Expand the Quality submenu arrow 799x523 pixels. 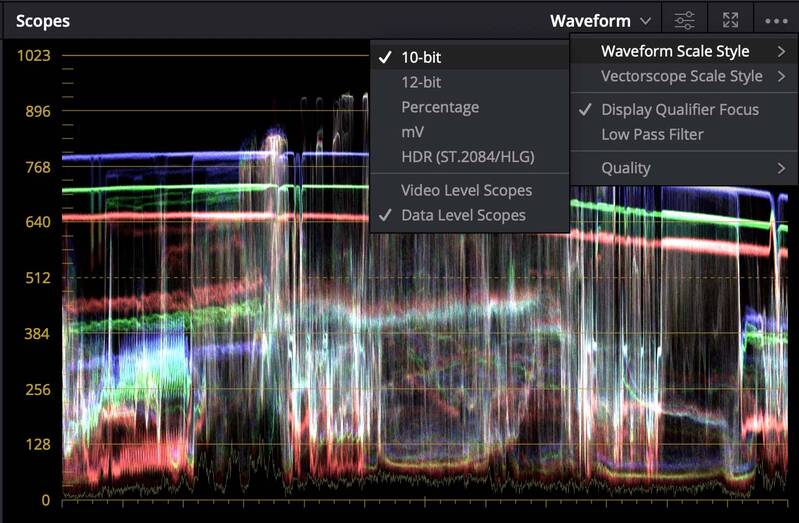(x=781, y=168)
